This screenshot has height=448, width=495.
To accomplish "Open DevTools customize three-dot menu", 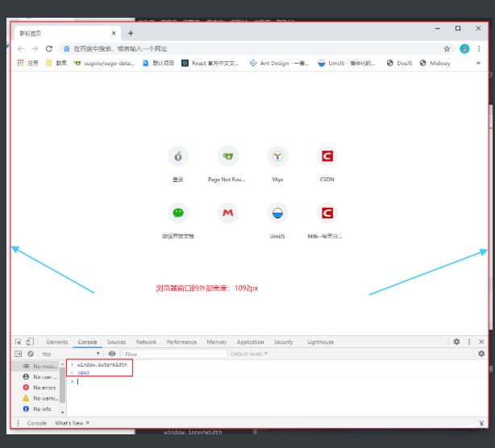I will [x=469, y=342].
